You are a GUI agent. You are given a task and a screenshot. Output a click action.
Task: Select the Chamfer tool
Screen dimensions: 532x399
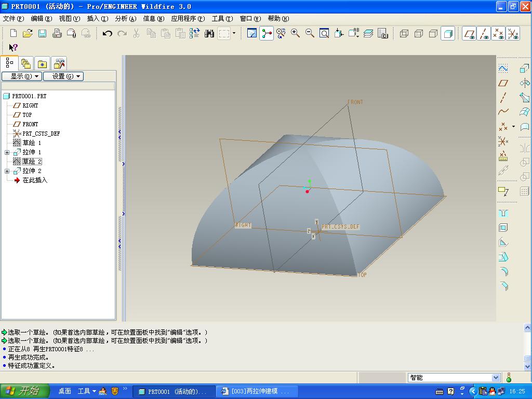[504, 286]
